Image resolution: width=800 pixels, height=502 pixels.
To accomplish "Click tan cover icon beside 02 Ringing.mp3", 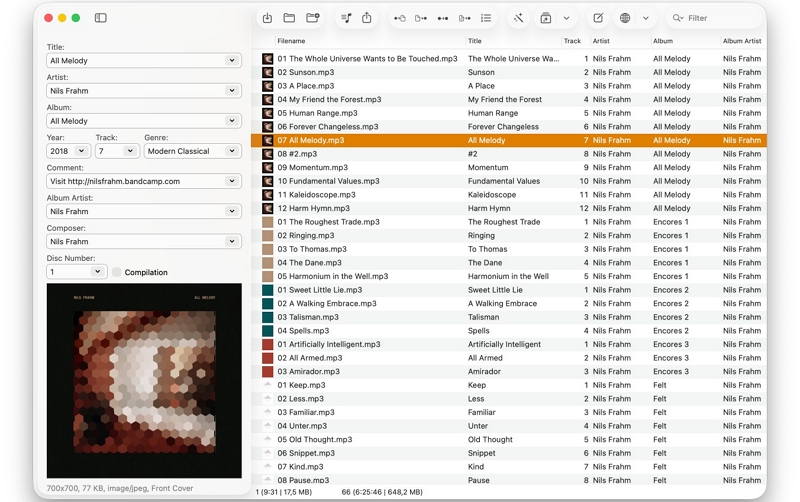I will 267,235.
